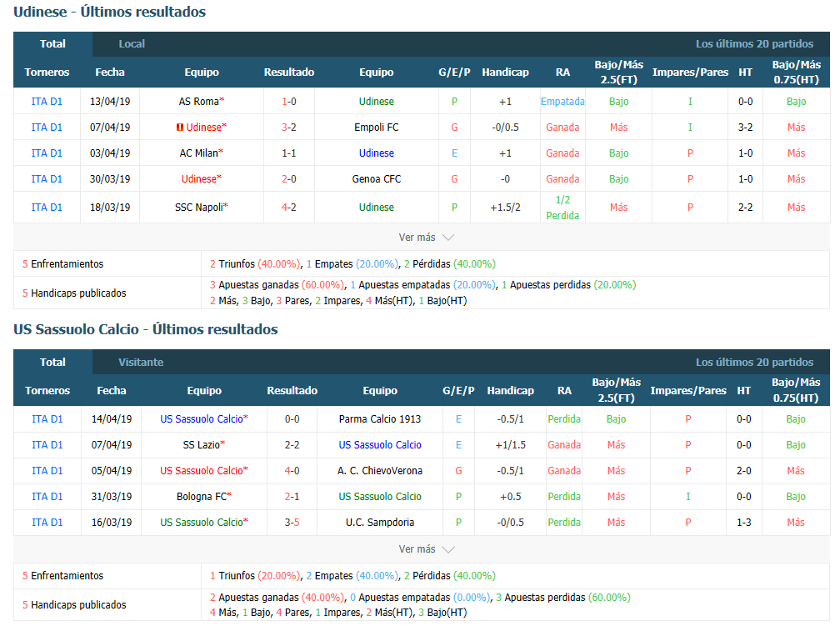
Task: Expand Ver más under Sassuolo results
Action: pyautogui.click(x=427, y=548)
